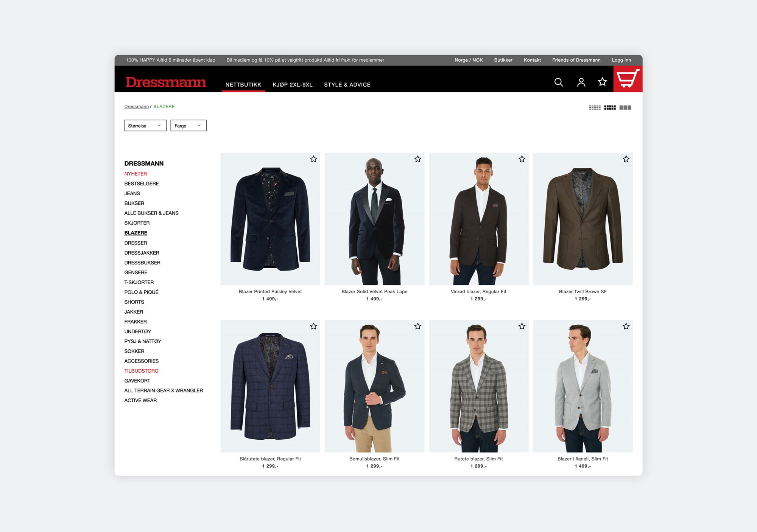This screenshot has height=532, width=757.
Task: Open the Norge / NOK region selector
Action: (x=469, y=60)
